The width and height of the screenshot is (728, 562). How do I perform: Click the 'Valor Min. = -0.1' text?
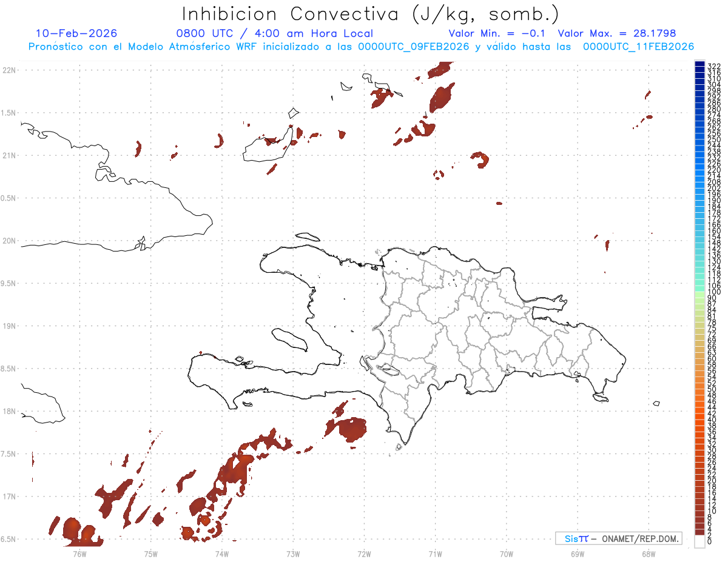(498, 33)
